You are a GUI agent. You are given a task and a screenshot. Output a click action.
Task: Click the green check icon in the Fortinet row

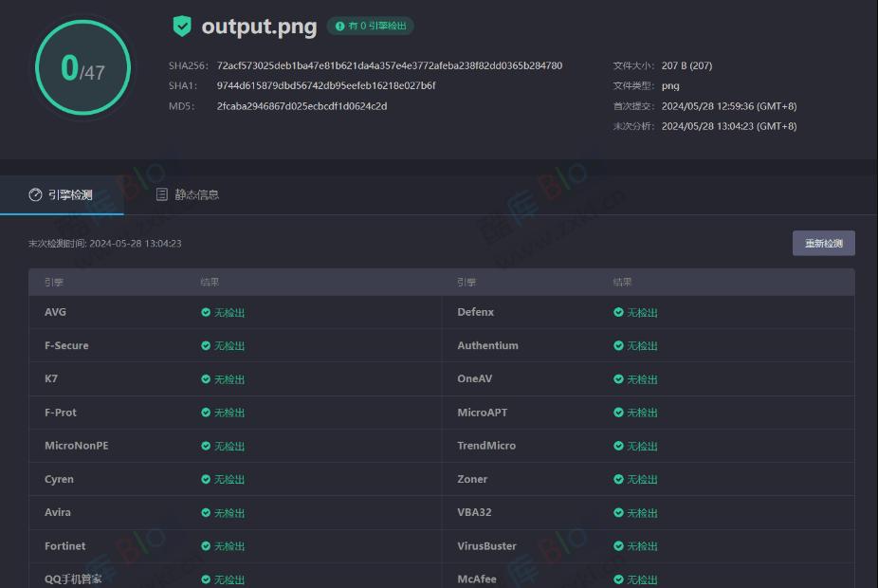(x=206, y=546)
